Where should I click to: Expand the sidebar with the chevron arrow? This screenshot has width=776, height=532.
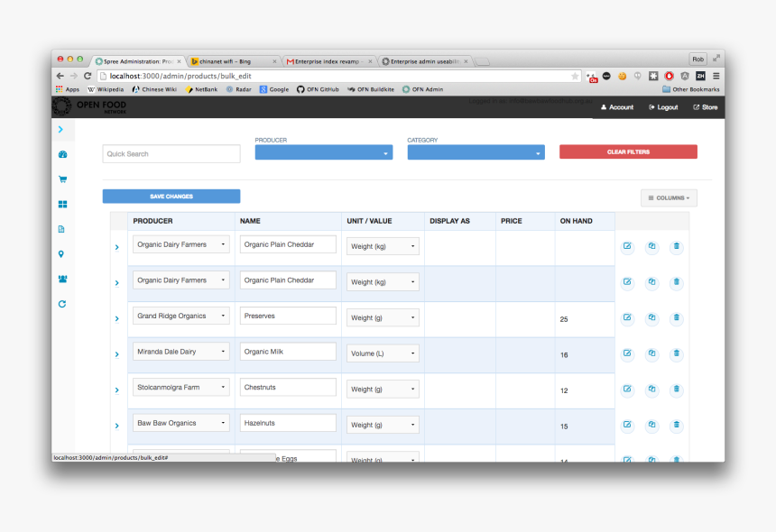tap(60, 130)
